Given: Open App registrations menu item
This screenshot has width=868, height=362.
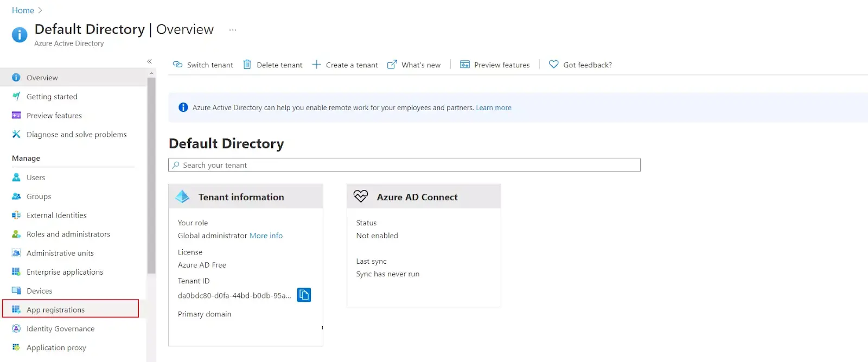Looking at the screenshot, I should 71,309.
